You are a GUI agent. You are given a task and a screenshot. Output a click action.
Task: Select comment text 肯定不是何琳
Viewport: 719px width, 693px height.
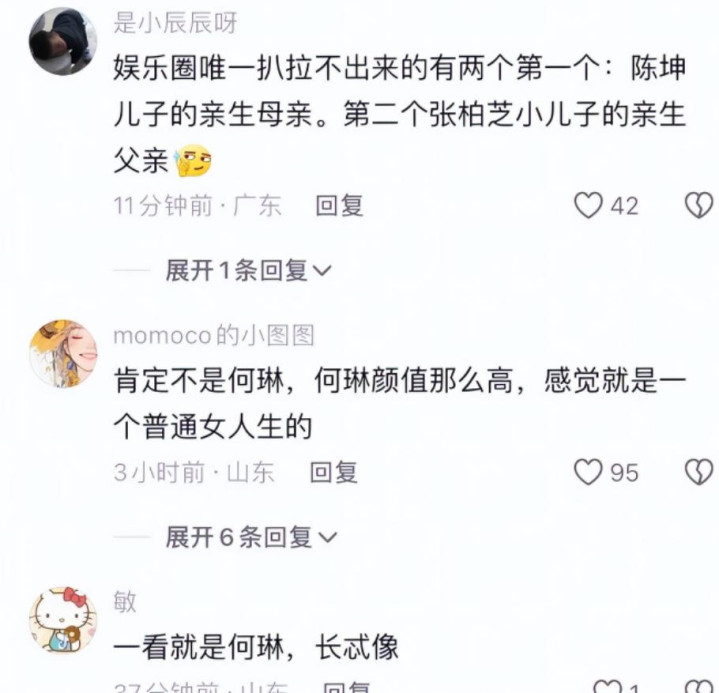399,404
